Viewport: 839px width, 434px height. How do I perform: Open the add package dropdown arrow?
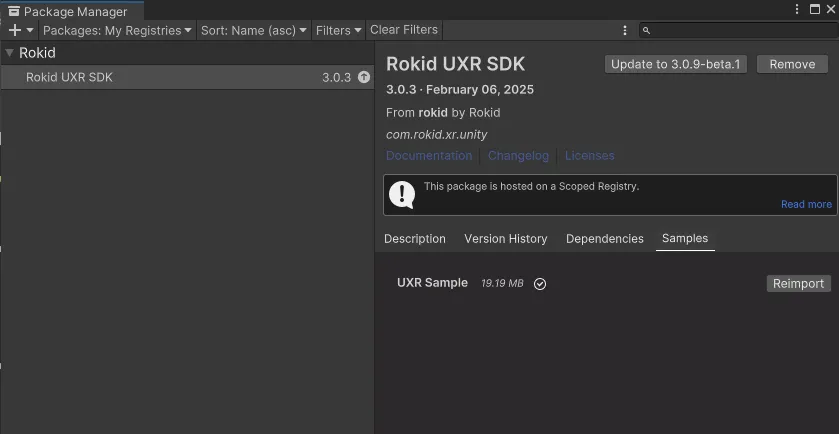30,31
